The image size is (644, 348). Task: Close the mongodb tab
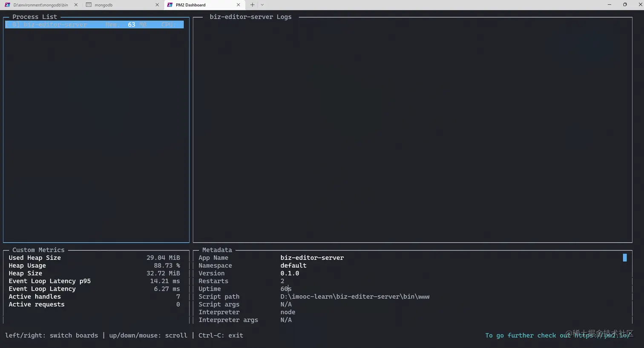157,5
